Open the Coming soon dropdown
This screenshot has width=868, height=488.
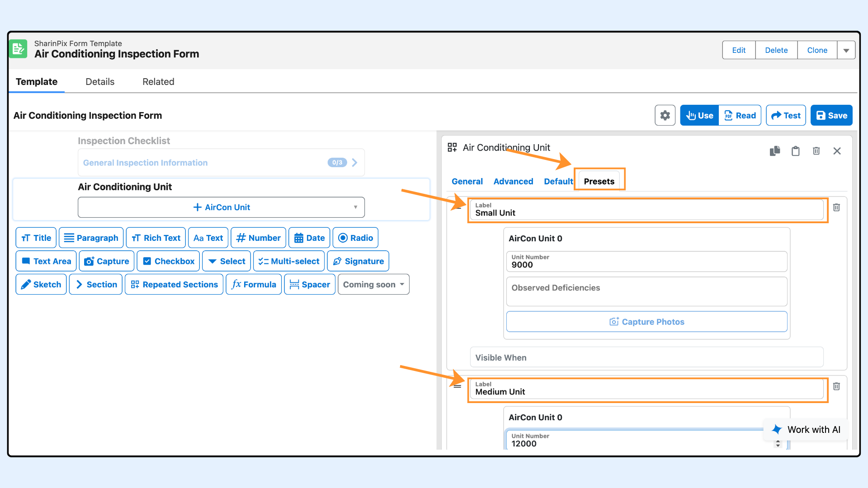373,285
